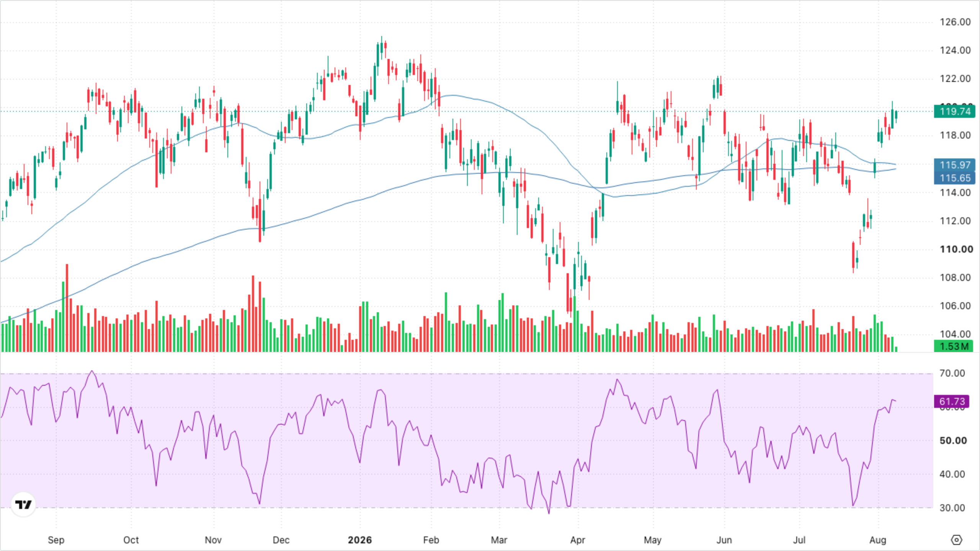Screen dimensions: 980x551
Task: Click the Nov time axis label
Action: coord(213,540)
